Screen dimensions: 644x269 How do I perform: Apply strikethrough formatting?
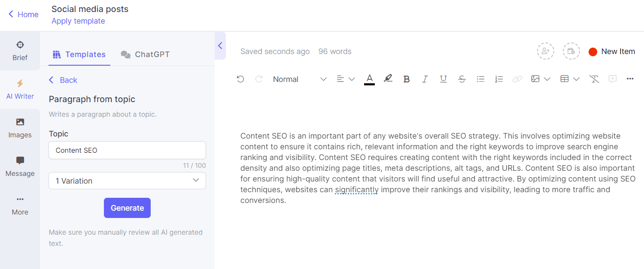[x=462, y=79]
